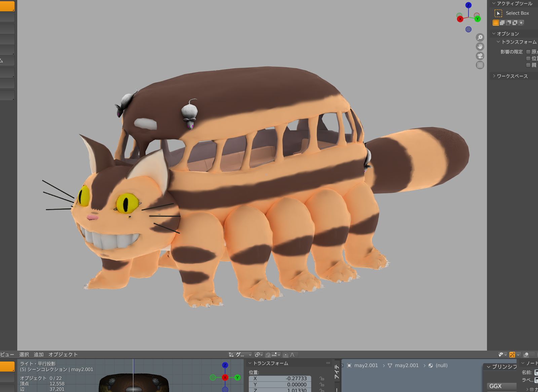Viewport: 538px width, 392px height.
Task: Click the pan view hand icon
Action: [x=480, y=46]
